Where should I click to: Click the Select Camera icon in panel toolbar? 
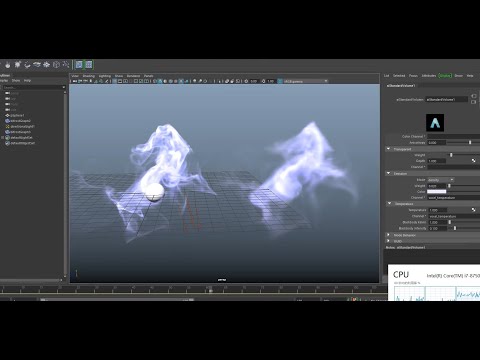(x=75, y=81)
